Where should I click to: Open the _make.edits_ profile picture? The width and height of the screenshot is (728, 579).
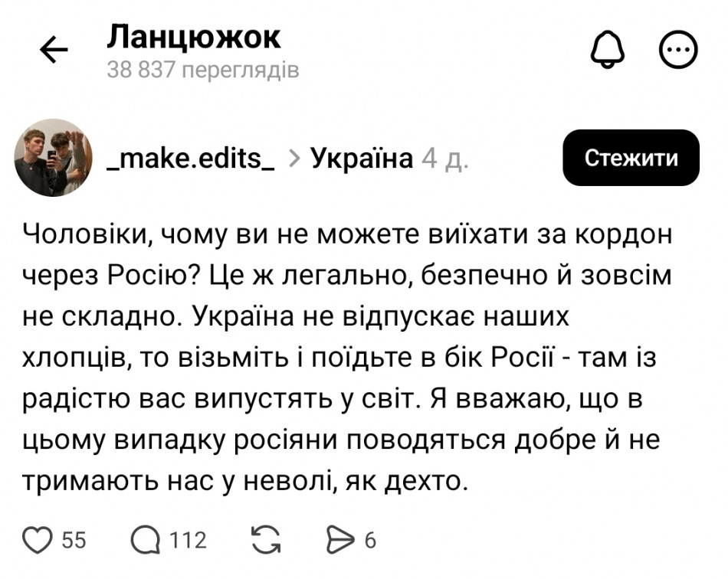53,158
